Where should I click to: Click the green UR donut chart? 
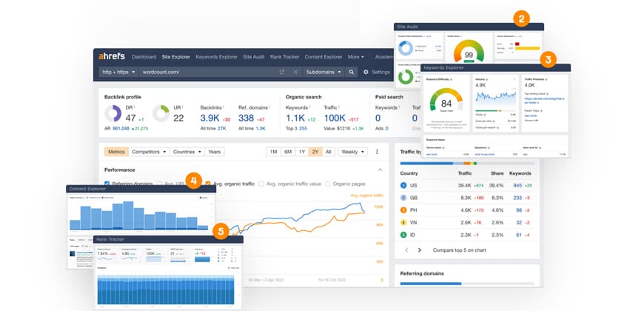click(161, 113)
